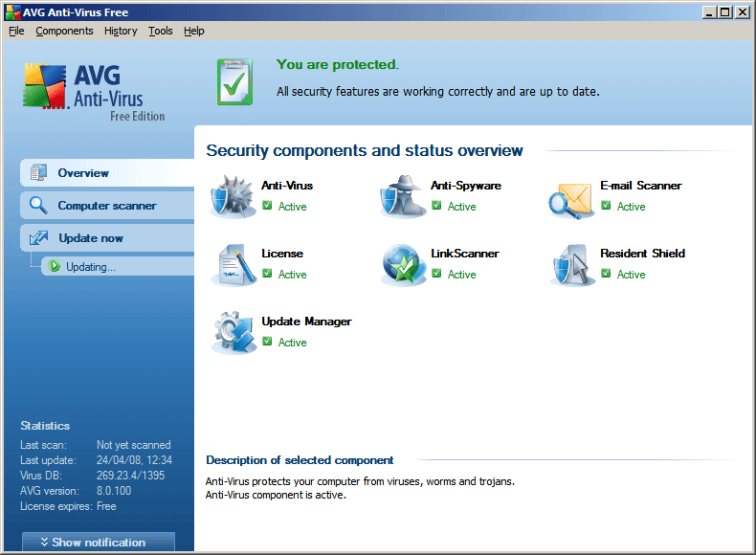The width and height of the screenshot is (756, 555).
Task: Click the Computer scanner magnifier icon
Action: [38, 205]
